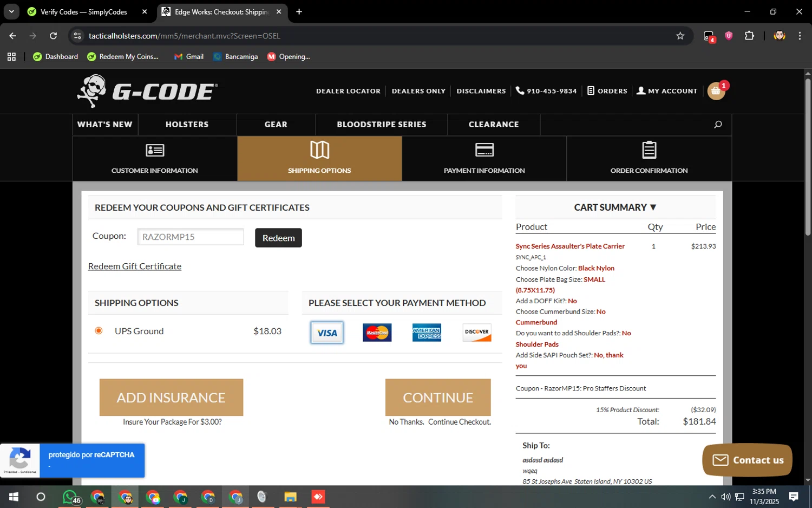
Task: Bookmark this page with the star icon
Action: [680, 36]
